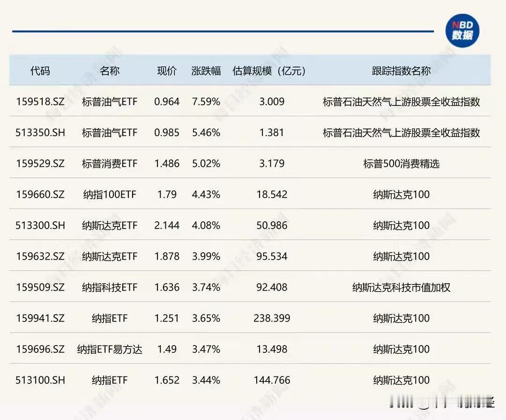
Task: Click the price value 1.636
Action: pyautogui.click(x=167, y=287)
